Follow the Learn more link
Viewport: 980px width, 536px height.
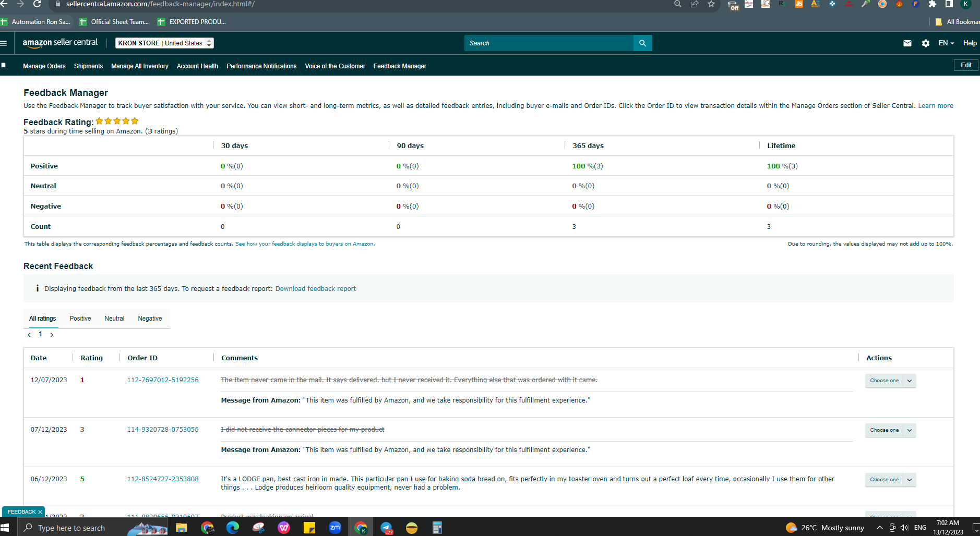(x=936, y=106)
